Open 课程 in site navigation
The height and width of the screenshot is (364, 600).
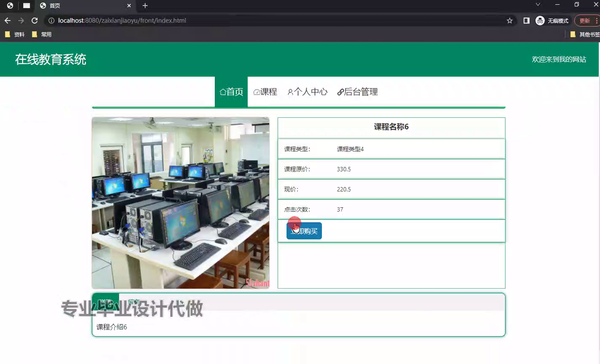265,92
